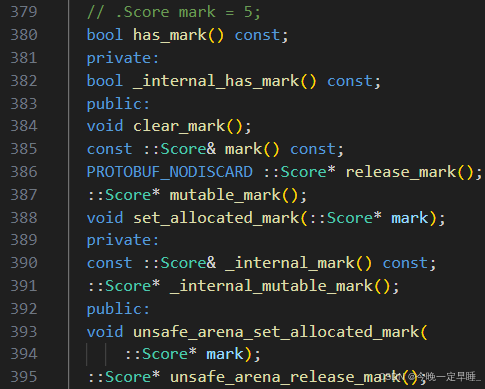
Task: Click line number 382 in the gutter
Action: [x=24, y=81]
